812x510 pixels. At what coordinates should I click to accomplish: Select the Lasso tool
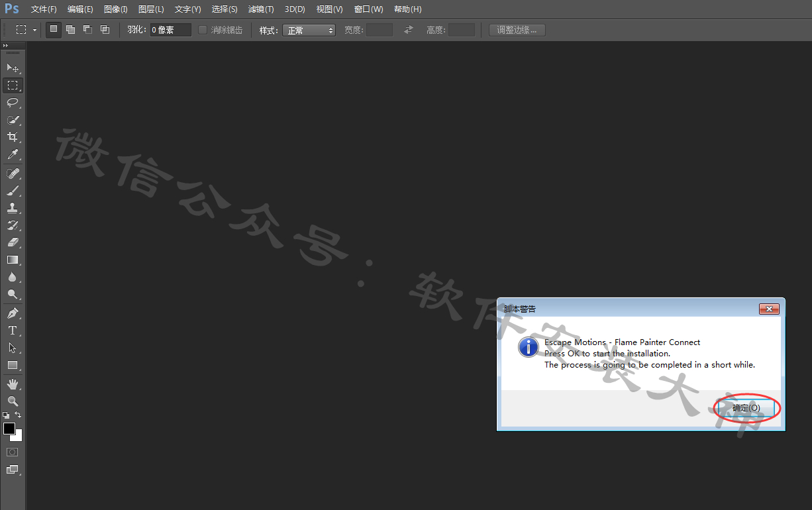coord(13,103)
